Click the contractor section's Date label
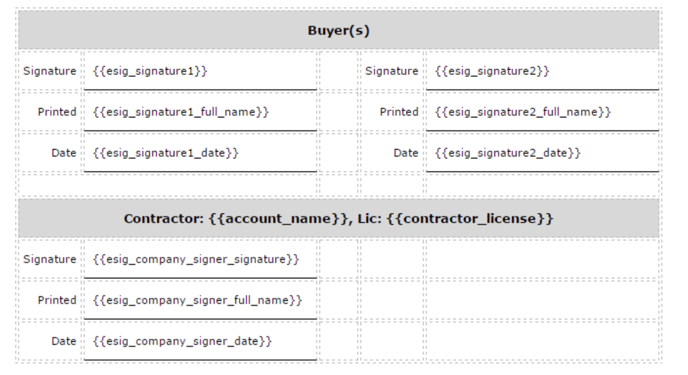 coord(64,341)
